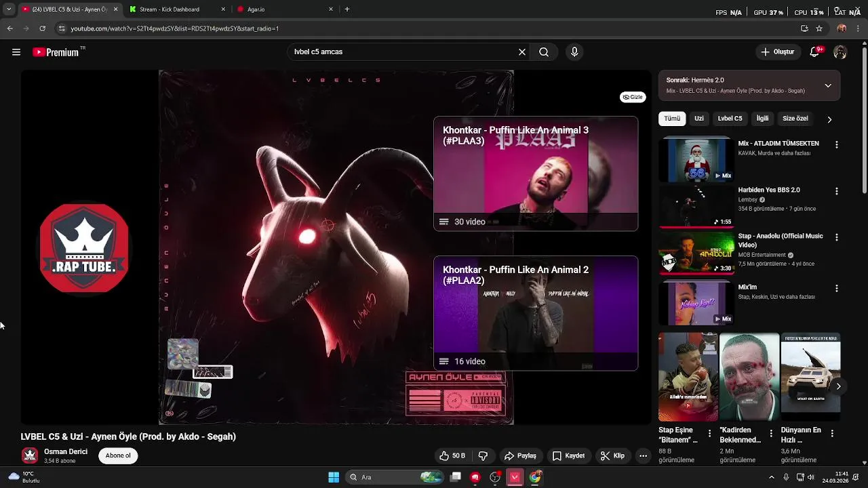Open the Windows taskbar search box

(x=395, y=477)
